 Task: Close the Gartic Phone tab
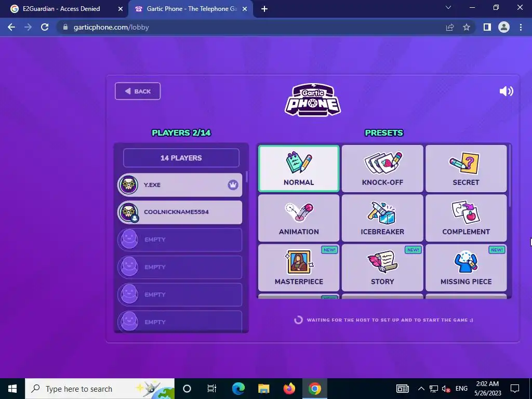(245, 9)
